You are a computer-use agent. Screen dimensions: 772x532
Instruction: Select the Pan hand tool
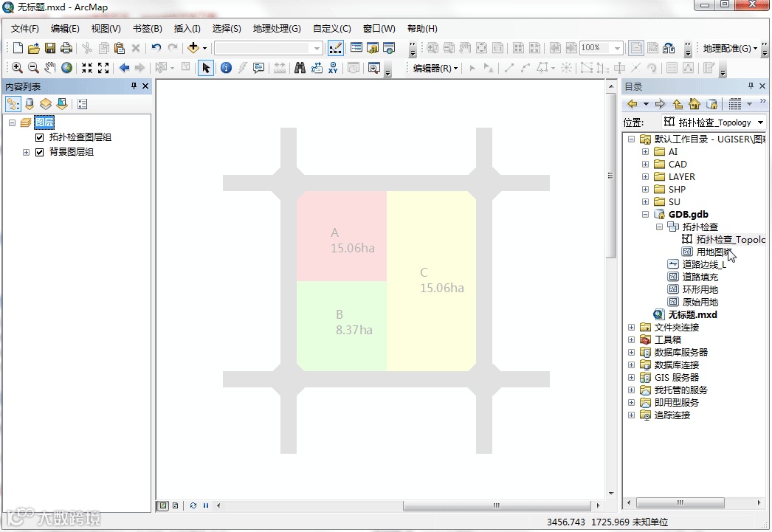click(50, 68)
